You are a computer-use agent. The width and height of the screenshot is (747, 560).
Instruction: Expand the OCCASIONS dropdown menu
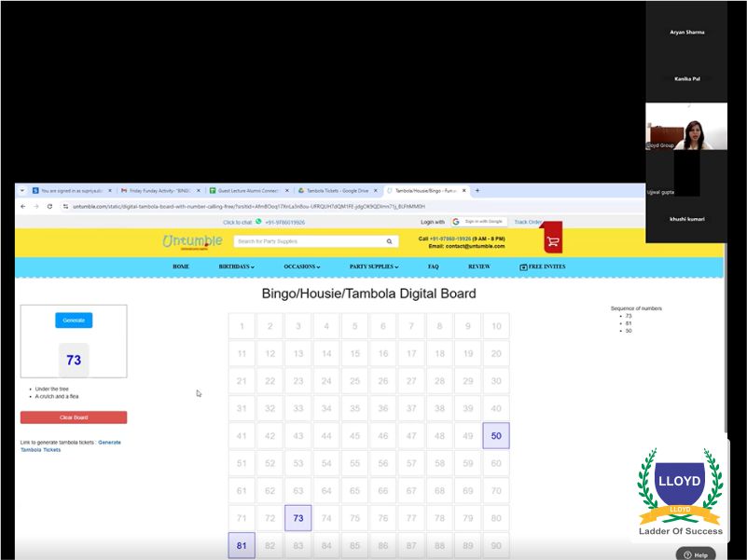pos(302,266)
